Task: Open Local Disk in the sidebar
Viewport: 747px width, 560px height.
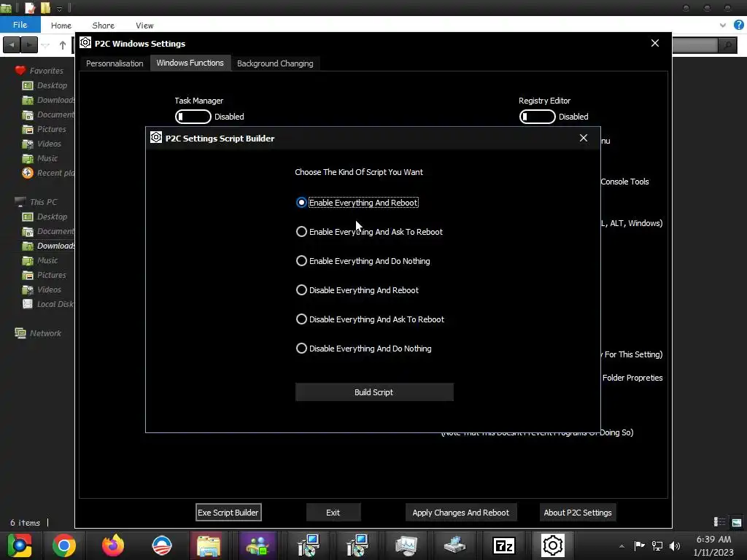Action: (x=48, y=304)
